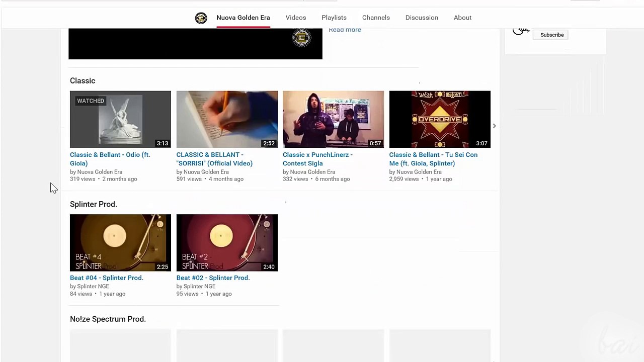
Task: Open the Discussion tab
Action: 422,18
